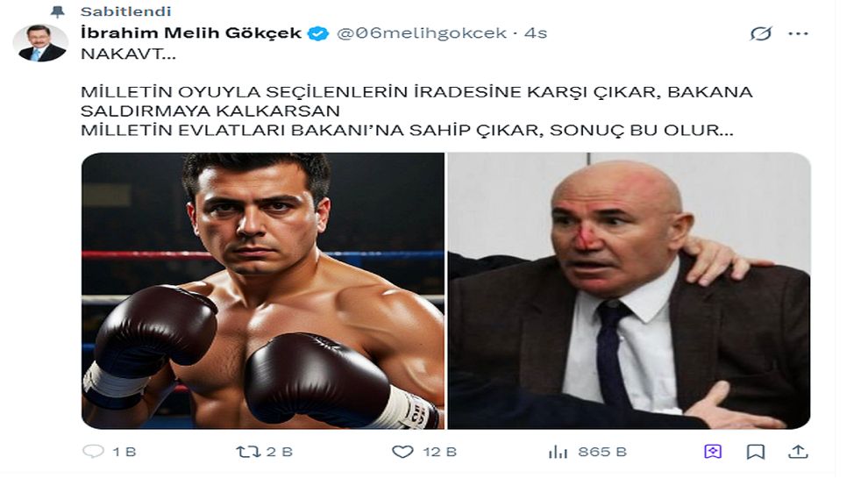Screen dimensions: 868x478
Task: Click the reply speech bubble icon
Action: (93, 452)
